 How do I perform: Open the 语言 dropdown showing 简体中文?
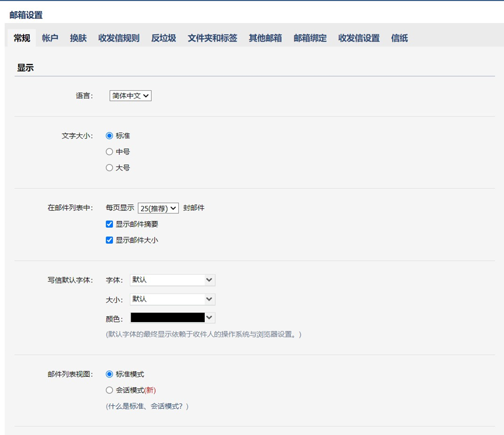[x=131, y=96]
